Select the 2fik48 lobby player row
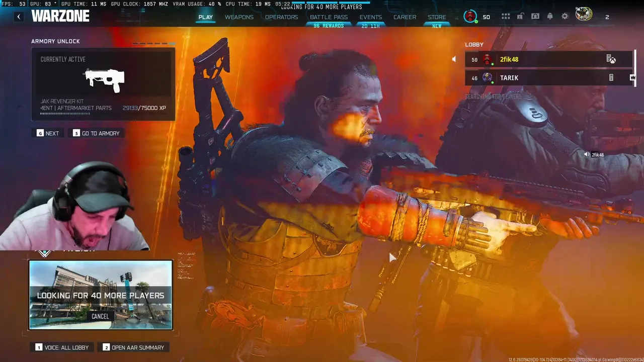Image resolution: width=644 pixels, height=362 pixels. coord(548,59)
